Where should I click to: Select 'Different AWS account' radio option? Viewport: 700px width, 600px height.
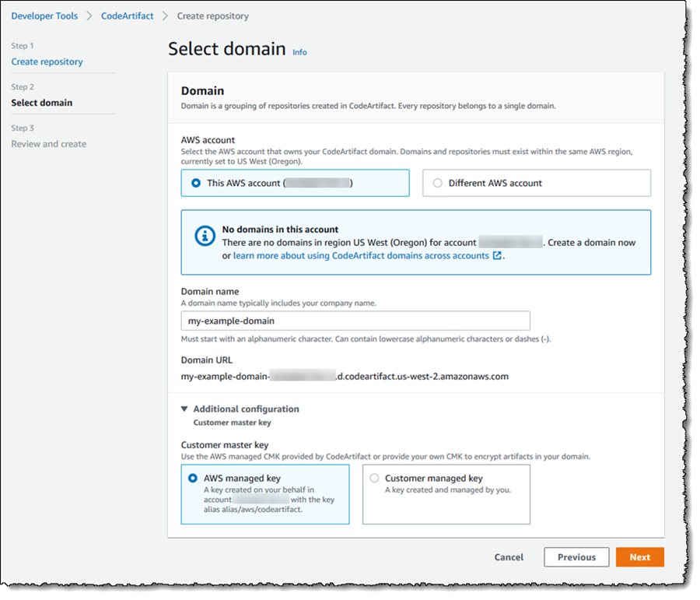(437, 183)
